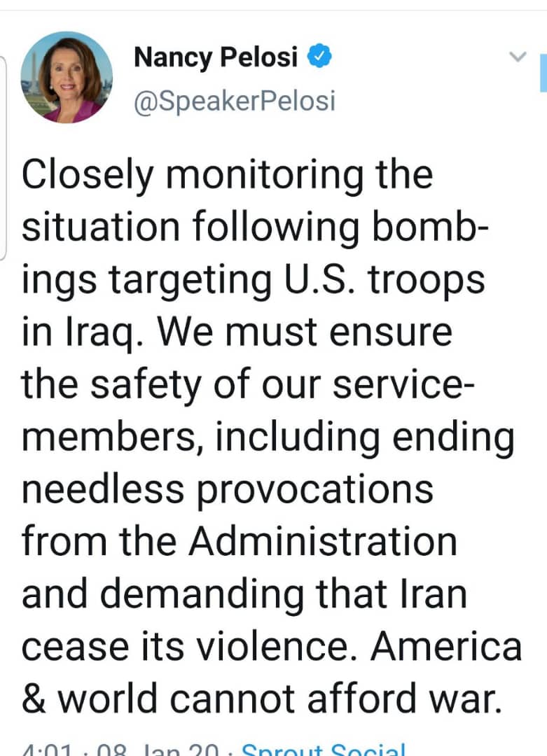The image size is (547, 756).
Task: Click the words 'situation following bomb-'
Action: 255,227
